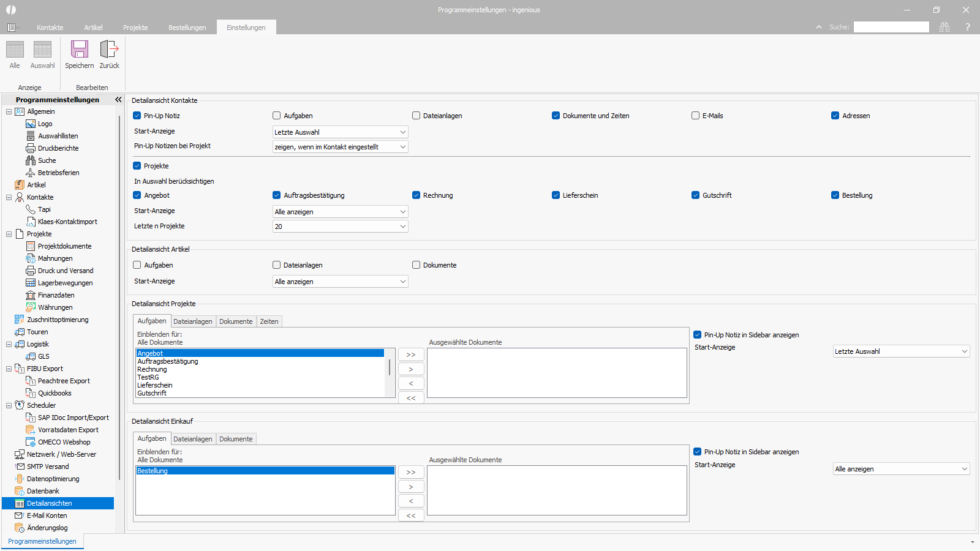This screenshot has height=551, width=980.
Task: Click the Auswahl view icon
Action: 42,50
